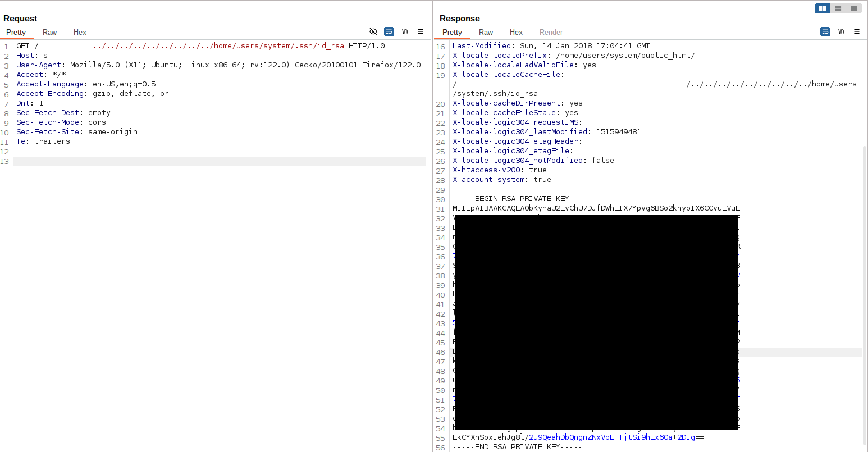868x452 pixels.
Task: View the Response in Hex
Action: tap(516, 32)
